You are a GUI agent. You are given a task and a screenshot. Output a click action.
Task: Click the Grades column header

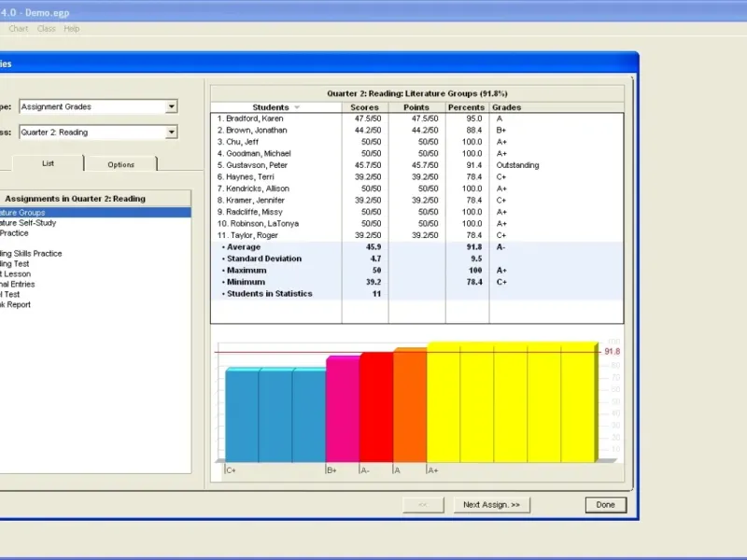coord(507,108)
